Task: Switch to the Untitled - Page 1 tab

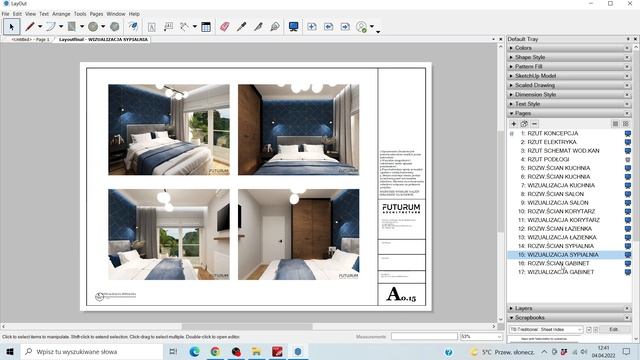Action: (30, 40)
